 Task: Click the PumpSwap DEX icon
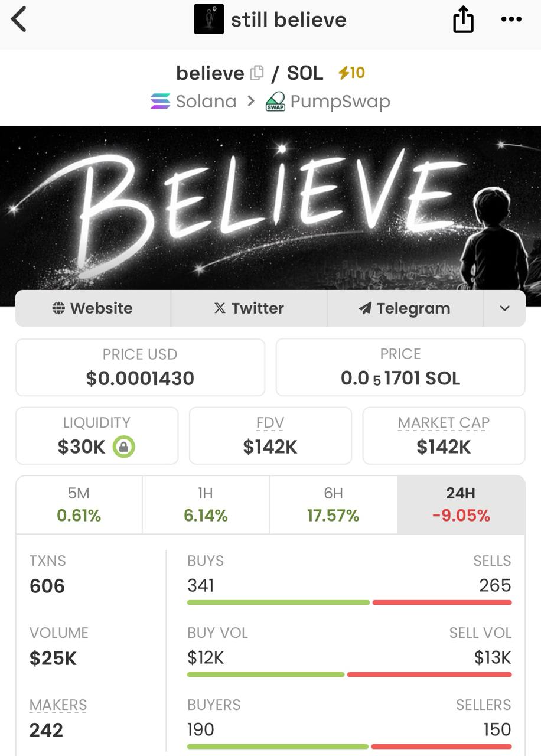click(x=276, y=101)
